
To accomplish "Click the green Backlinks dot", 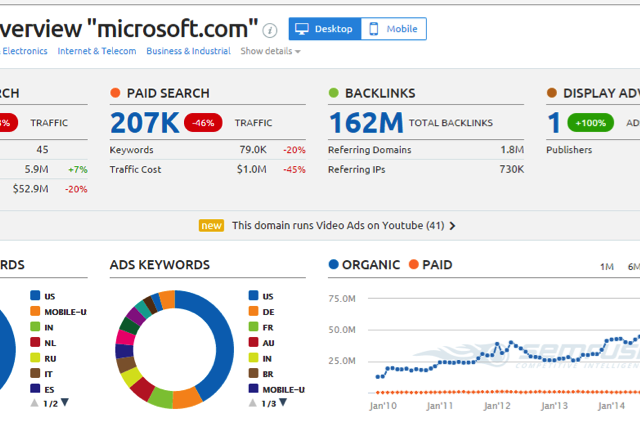I will tap(333, 93).
